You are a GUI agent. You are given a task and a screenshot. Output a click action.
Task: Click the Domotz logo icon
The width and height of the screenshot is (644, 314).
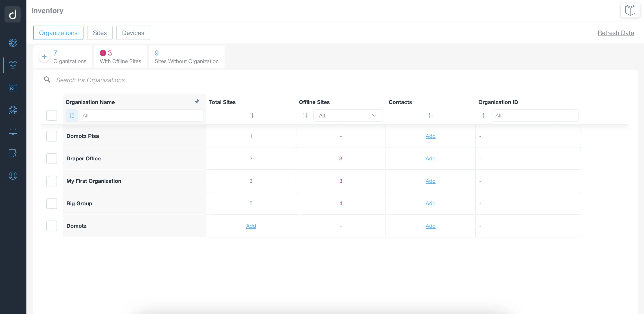(13, 14)
